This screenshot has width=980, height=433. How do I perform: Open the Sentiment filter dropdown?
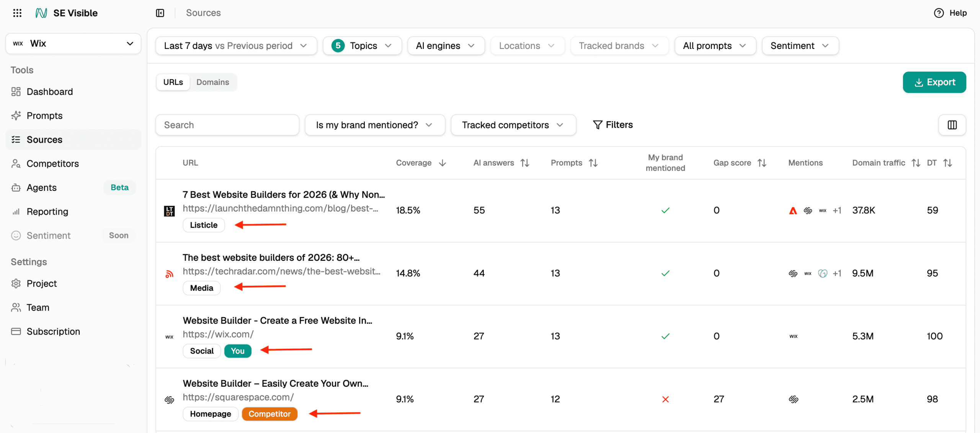[800, 46]
